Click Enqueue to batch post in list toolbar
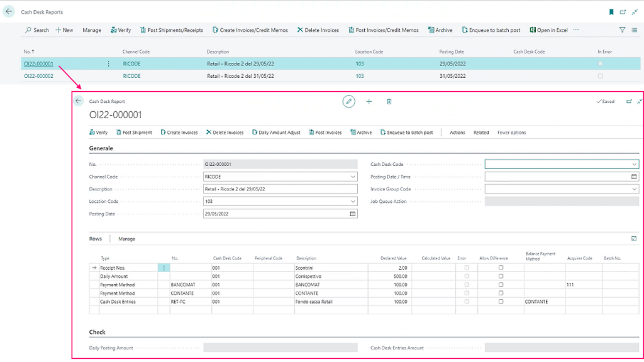 coord(491,30)
